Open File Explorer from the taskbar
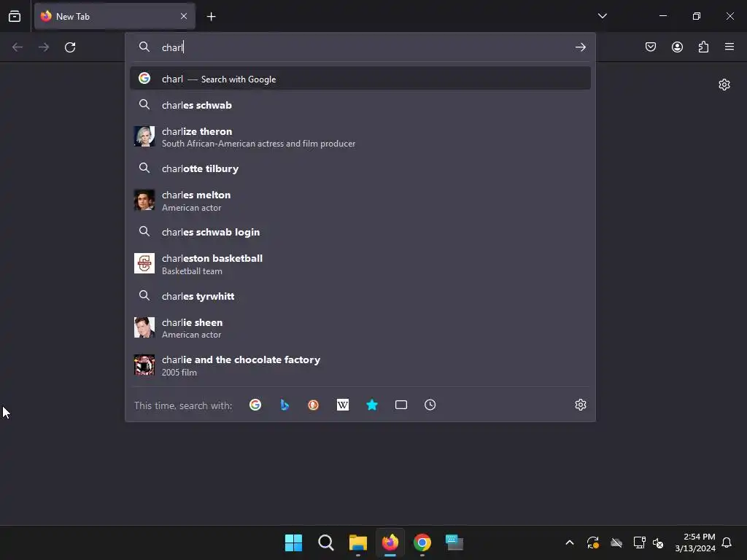 357,542
